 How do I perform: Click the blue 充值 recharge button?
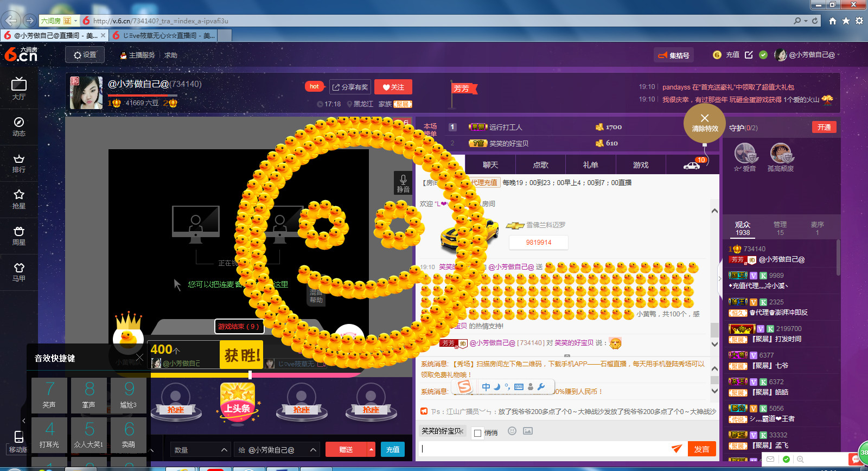[x=393, y=449]
